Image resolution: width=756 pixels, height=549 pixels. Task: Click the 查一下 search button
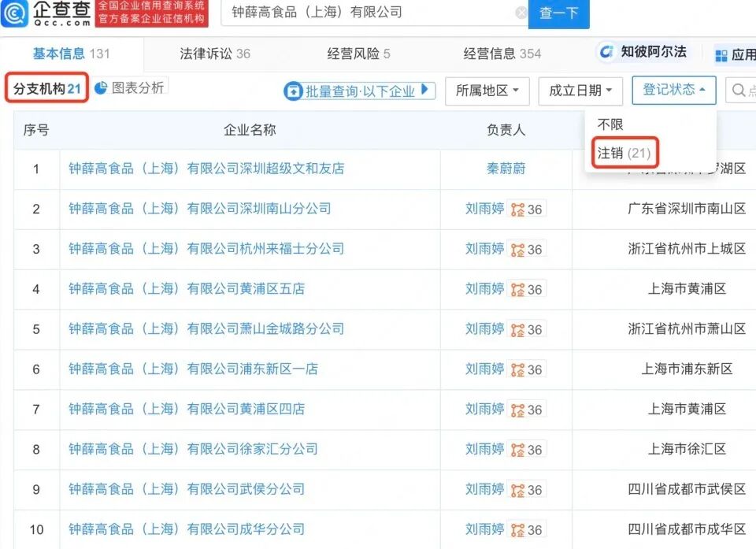(x=559, y=13)
